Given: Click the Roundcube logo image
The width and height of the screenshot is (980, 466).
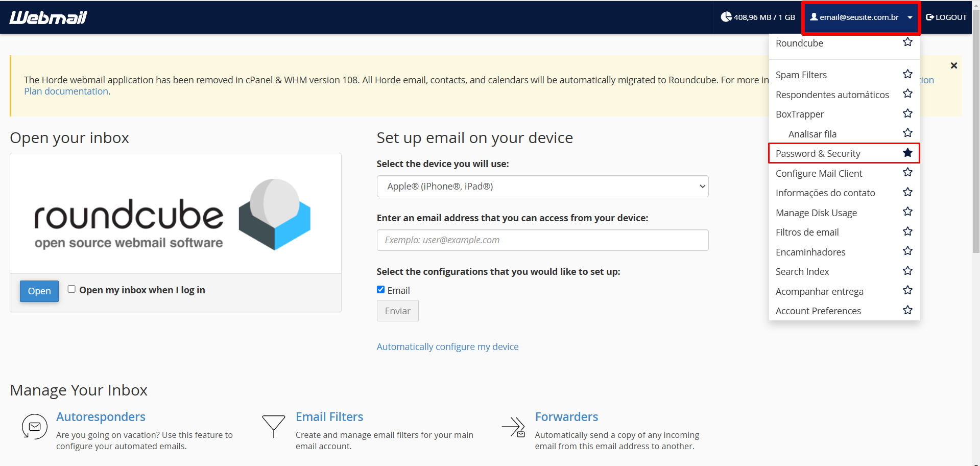Looking at the screenshot, I should click(x=173, y=215).
